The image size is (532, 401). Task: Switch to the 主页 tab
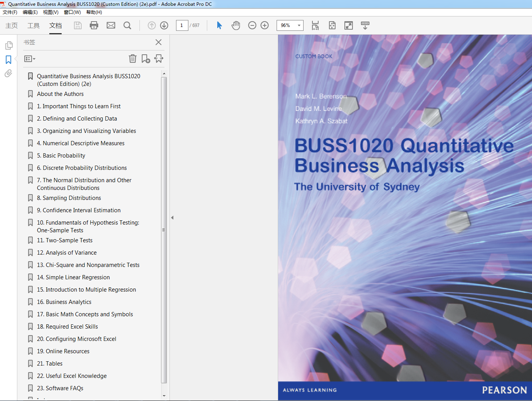pos(12,25)
